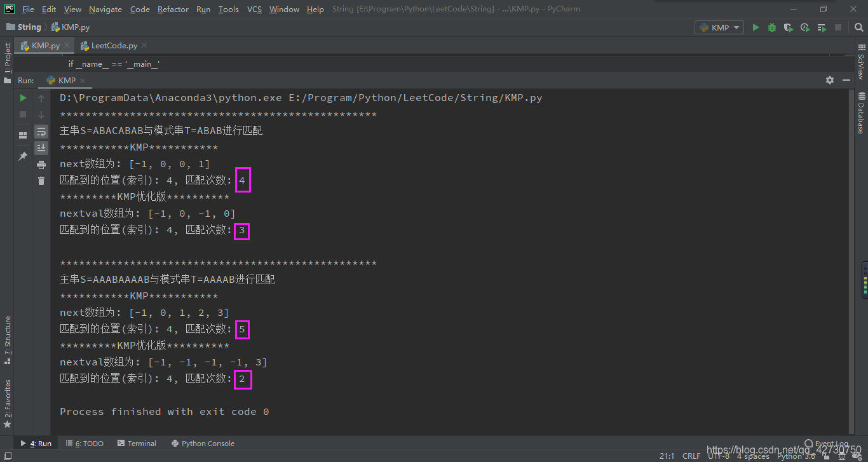This screenshot has height=462, width=868.
Task: Open the Python Console tool window
Action: 203,444
